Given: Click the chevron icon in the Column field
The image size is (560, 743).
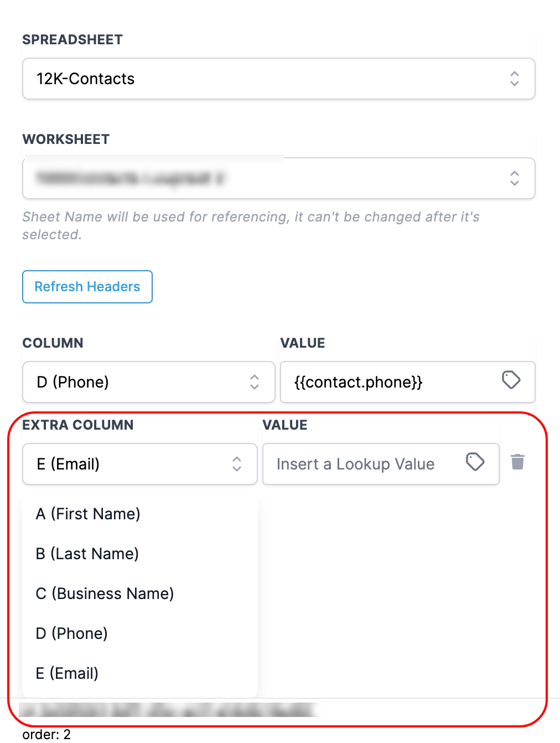Looking at the screenshot, I should coord(255,382).
